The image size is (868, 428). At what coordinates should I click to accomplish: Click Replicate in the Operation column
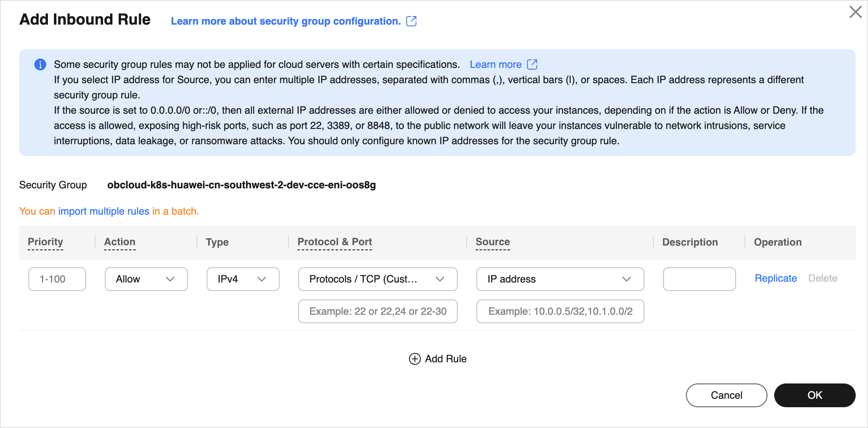[776, 278]
